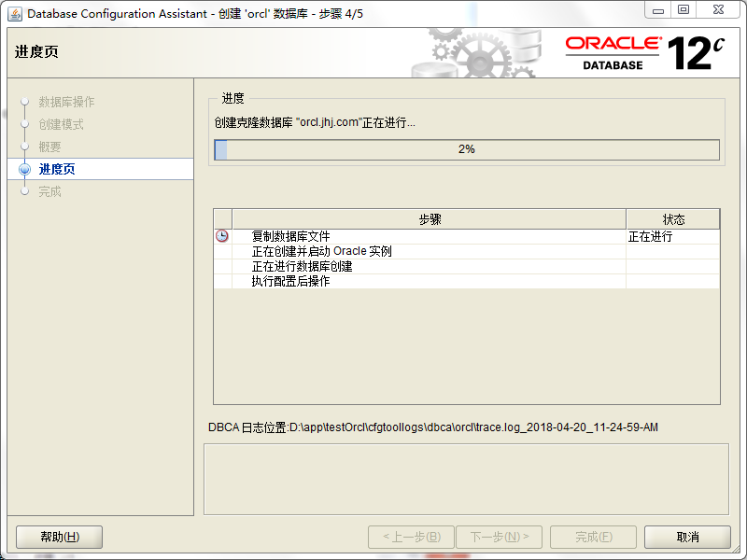Select the 正在进行数据库创建 row
The width and height of the screenshot is (747, 560).
coord(467,266)
